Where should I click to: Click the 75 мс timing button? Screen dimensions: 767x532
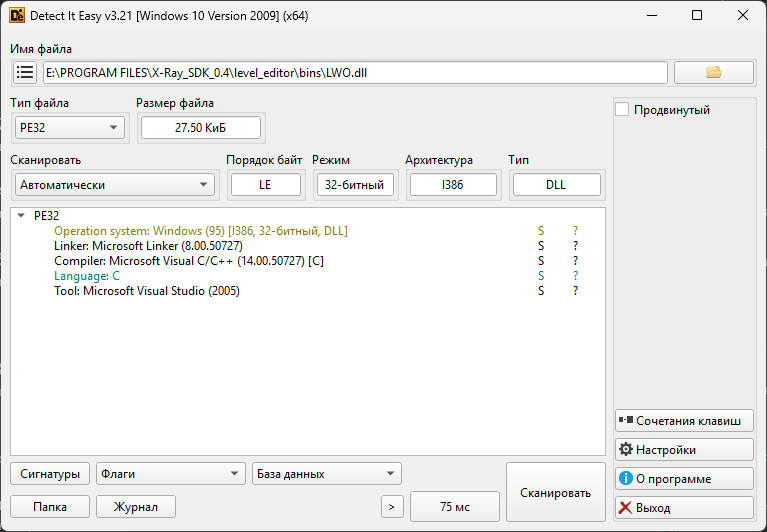(455, 507)
